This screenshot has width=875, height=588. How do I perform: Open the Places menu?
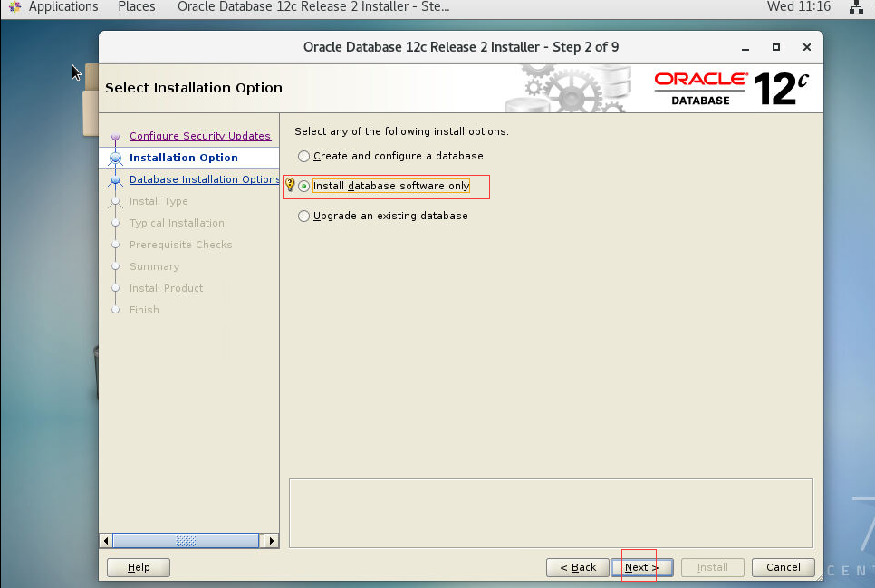click(137, 6)
